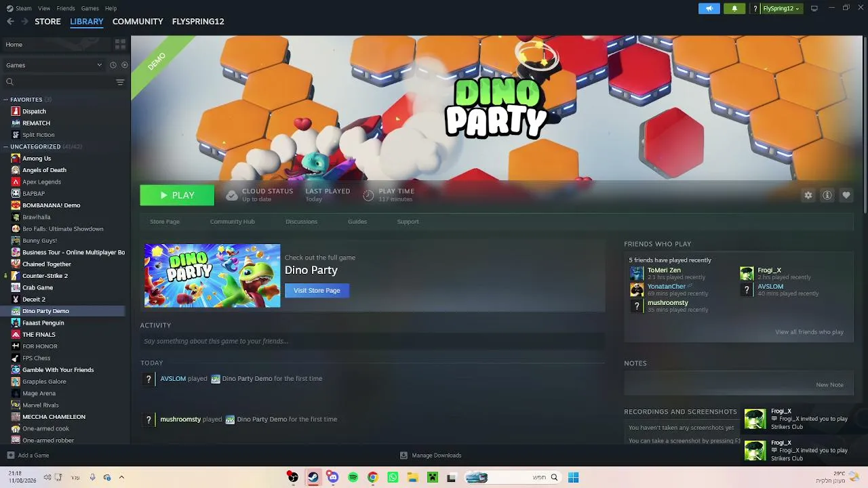Click the Cloud Status icon
The image size is (868, 488).
pyautogui.click(x=232, y=195)
